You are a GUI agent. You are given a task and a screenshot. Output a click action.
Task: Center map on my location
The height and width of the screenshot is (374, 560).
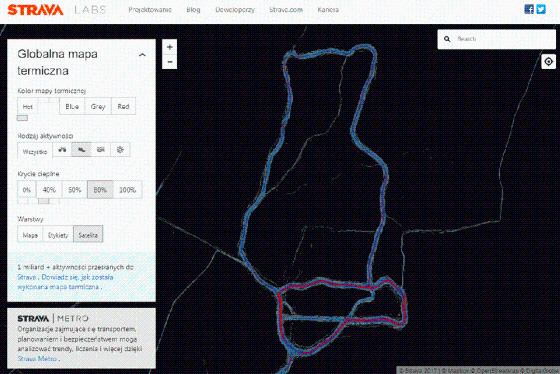(x=549, y=61)
